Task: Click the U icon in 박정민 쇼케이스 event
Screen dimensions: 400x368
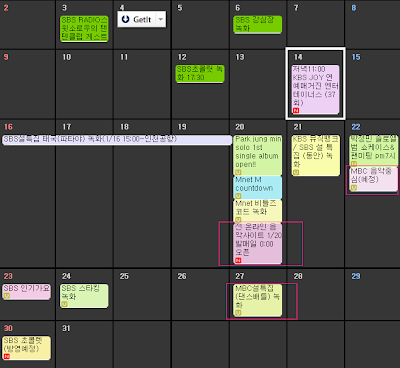Action: [354, 164]
